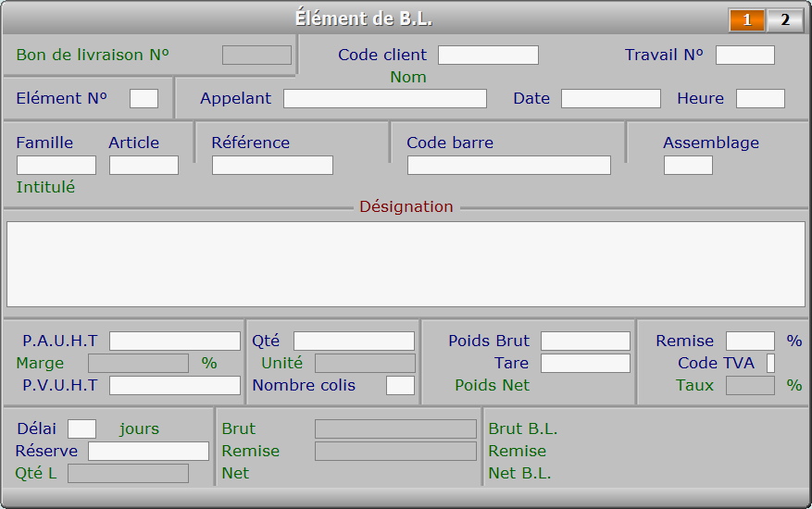The height and width of the screenshot is (509, 812).
Task: Focus the Nombre colis box
Action: (x=400, y=385)
